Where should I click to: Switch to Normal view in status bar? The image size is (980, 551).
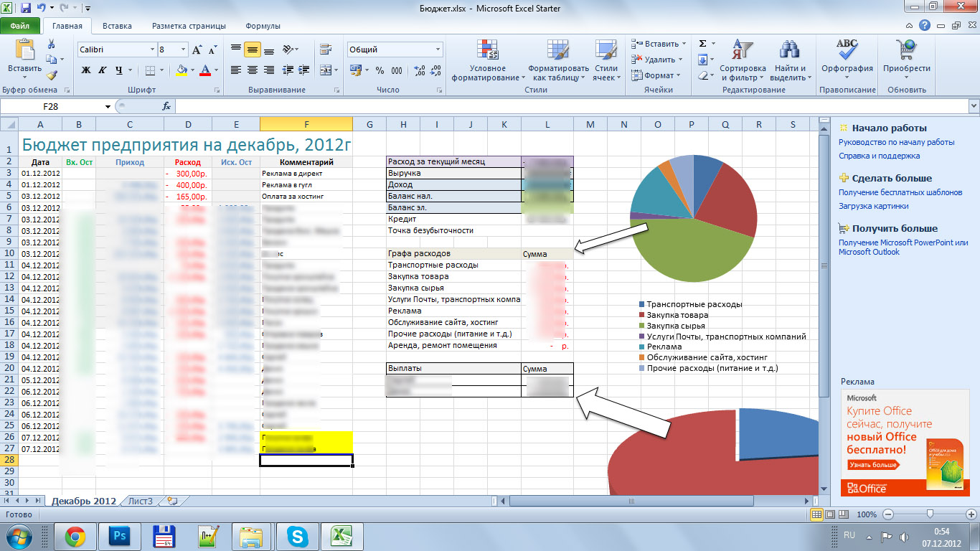tap(816, 514)
